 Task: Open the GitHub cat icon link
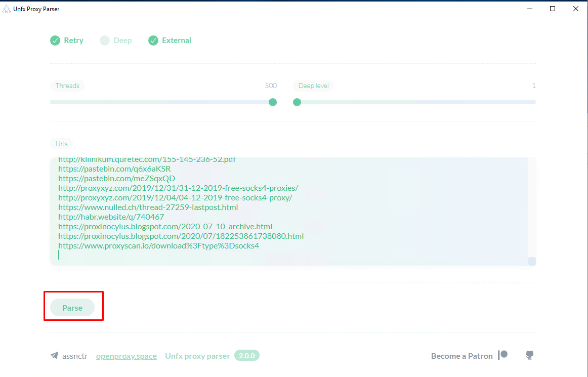click(x=530, y=355)
